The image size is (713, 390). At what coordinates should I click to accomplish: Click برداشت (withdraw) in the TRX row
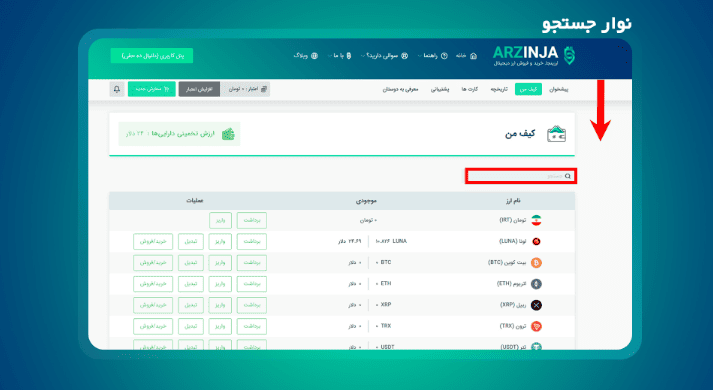(251, 326)
